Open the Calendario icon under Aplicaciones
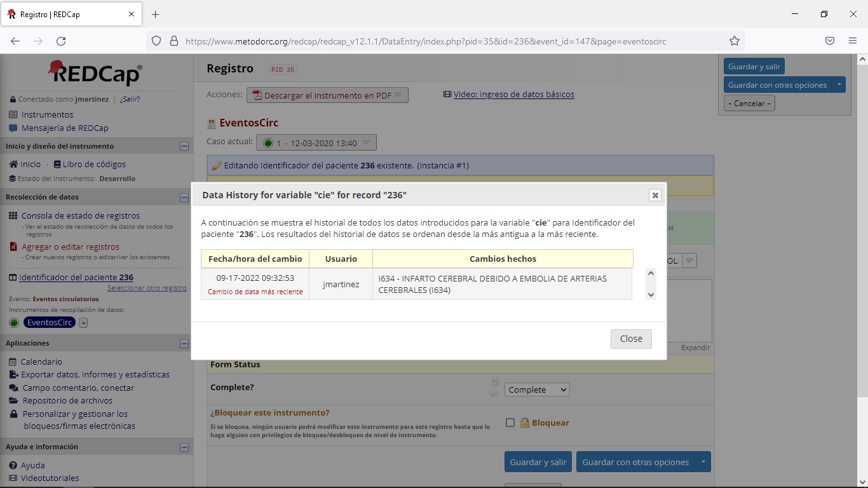The width and height of the screenshot is (868, 488). (13, 361)
